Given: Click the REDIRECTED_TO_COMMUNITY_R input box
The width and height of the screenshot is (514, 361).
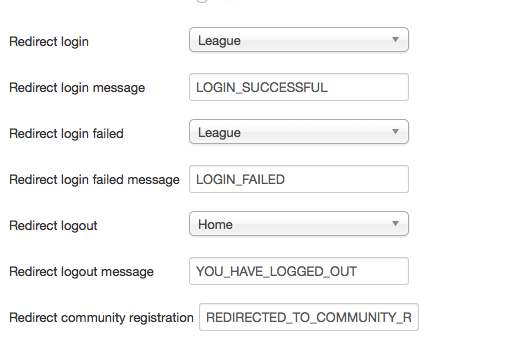Looking at the screenshot, I should coord(309,317).
